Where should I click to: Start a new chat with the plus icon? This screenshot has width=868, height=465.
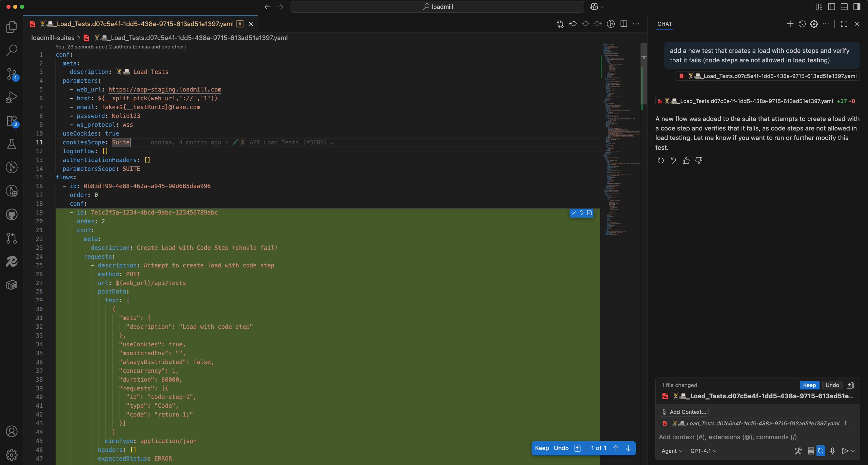790,24
